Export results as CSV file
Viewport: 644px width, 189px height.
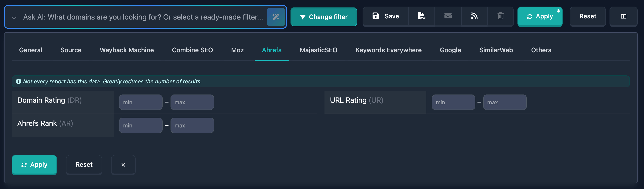422,16
